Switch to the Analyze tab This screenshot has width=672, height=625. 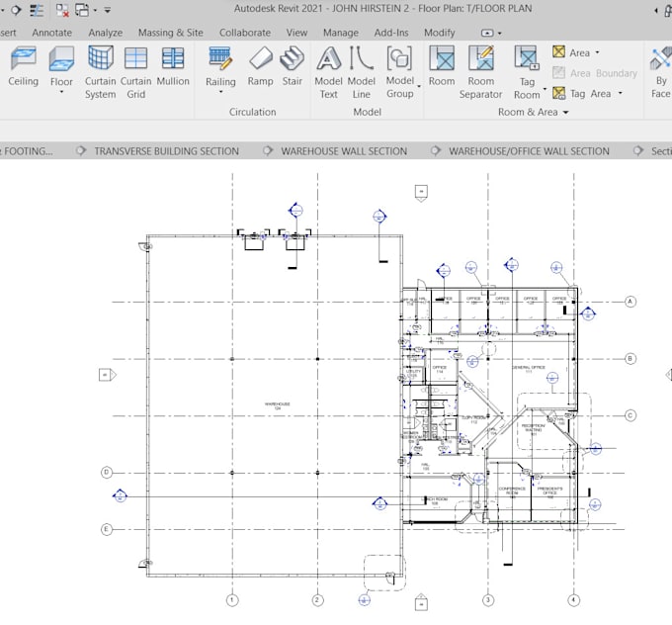click(x=106, y=33)
